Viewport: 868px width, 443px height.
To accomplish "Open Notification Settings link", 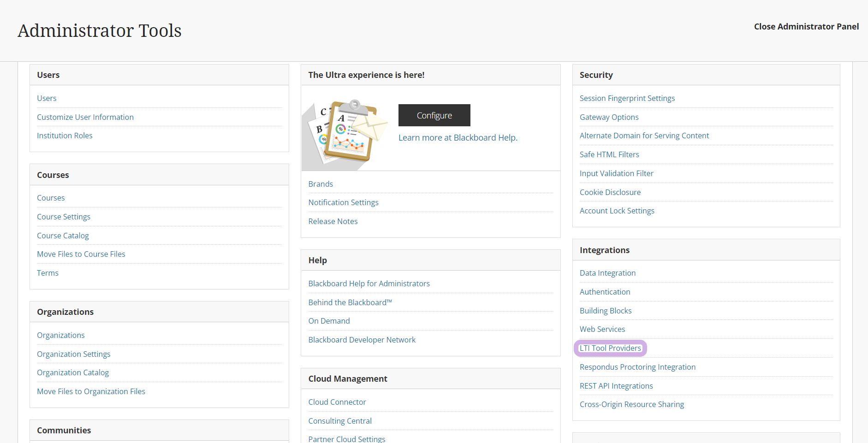I will click(x=343, y=202).
